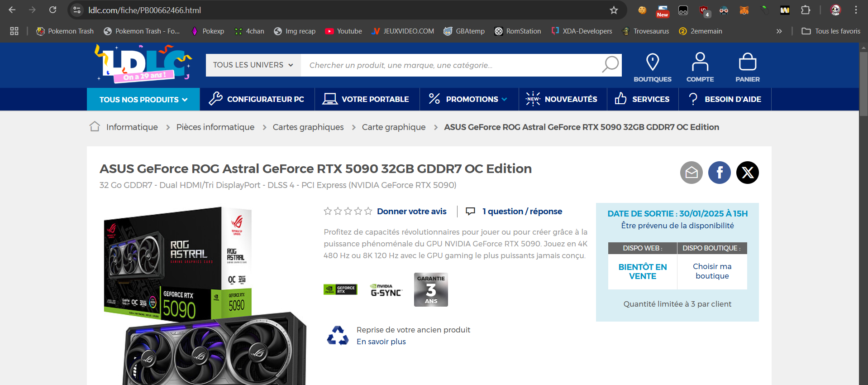The image size is (868, 385).
Task: Show more bookmarks with double chevron
Action: coord(779,31)
